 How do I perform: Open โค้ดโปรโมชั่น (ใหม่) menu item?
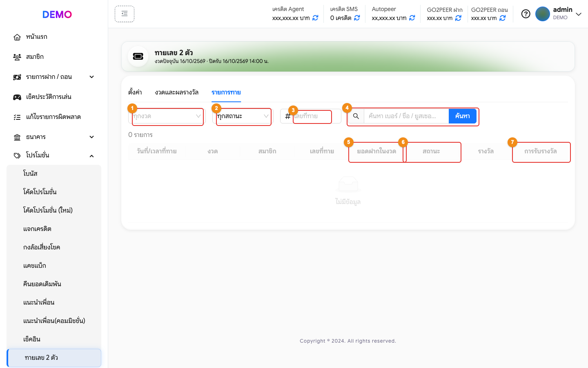(54, 210)
